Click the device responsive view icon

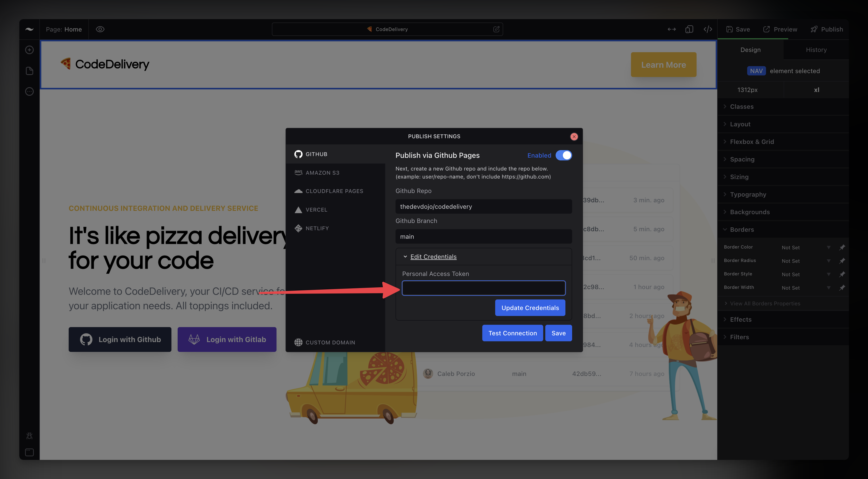pos(689,29)
